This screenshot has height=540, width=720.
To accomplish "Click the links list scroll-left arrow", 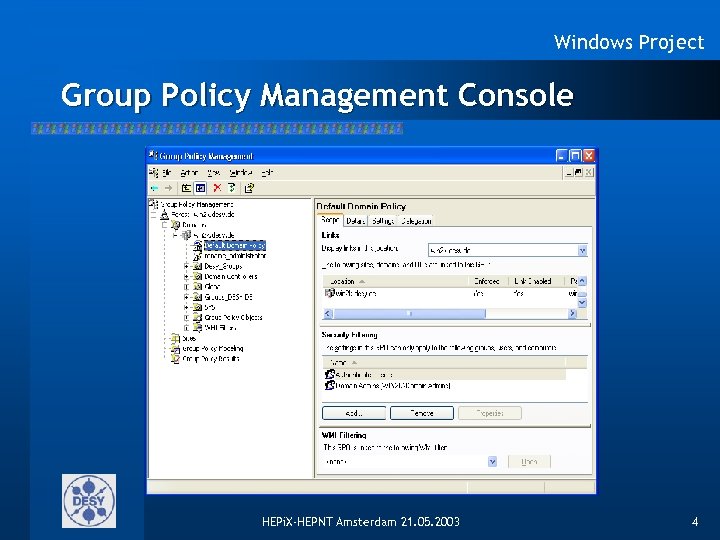I will tap(328, 314).
